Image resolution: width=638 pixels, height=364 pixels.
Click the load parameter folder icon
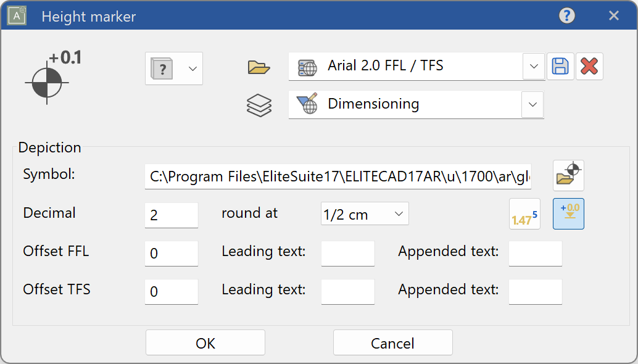pyautogui.click(x=259, y=67)
